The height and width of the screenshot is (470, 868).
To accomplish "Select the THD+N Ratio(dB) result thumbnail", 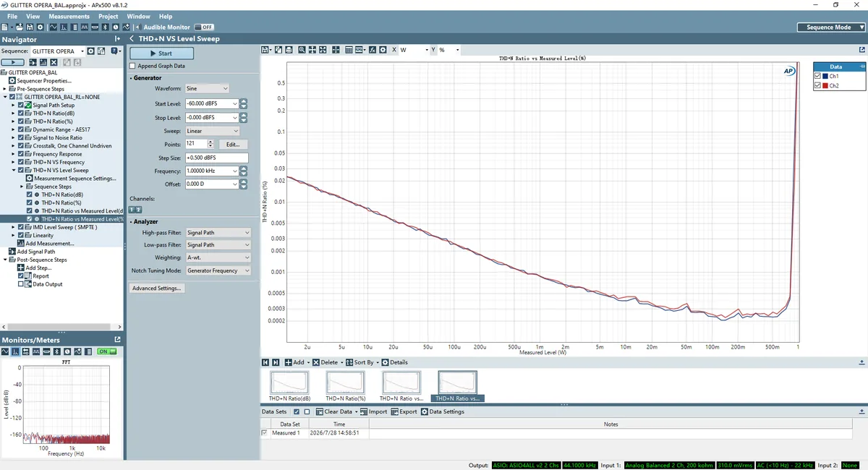I will click(289, 385).
